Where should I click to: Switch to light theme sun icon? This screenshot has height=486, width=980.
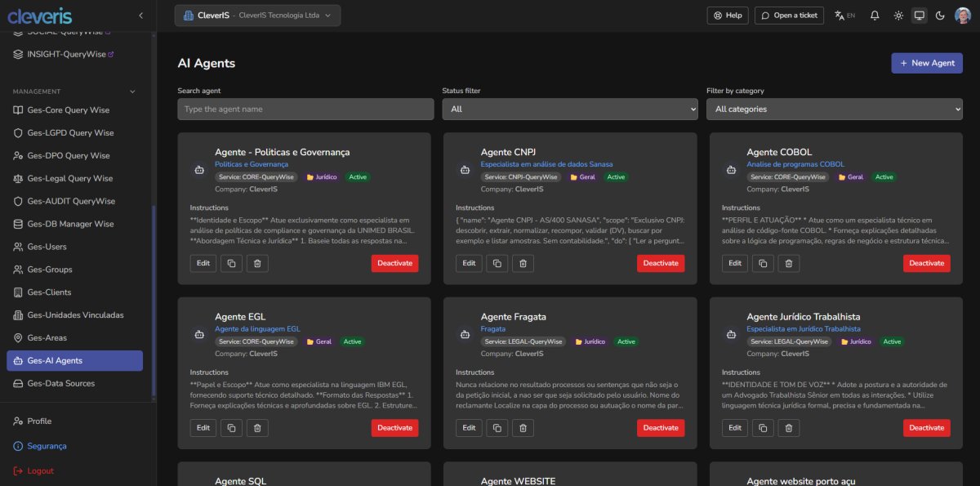pos(898,16)
